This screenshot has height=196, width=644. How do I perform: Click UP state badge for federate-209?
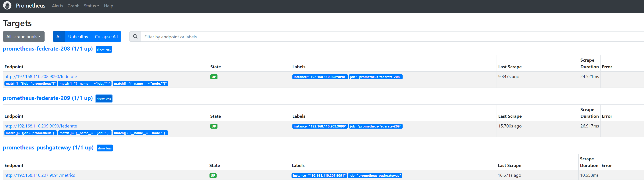point(214,126)
